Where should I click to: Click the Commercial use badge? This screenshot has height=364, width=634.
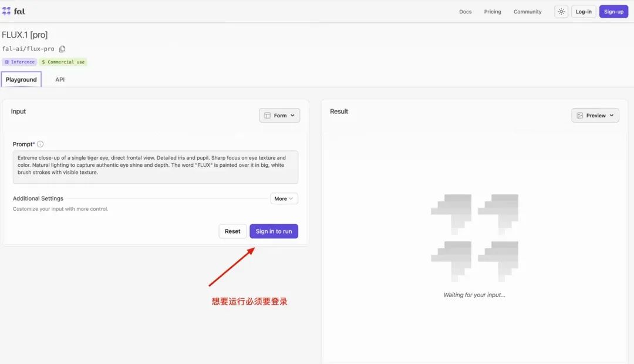pyautogui.click(x=63, y=62)
